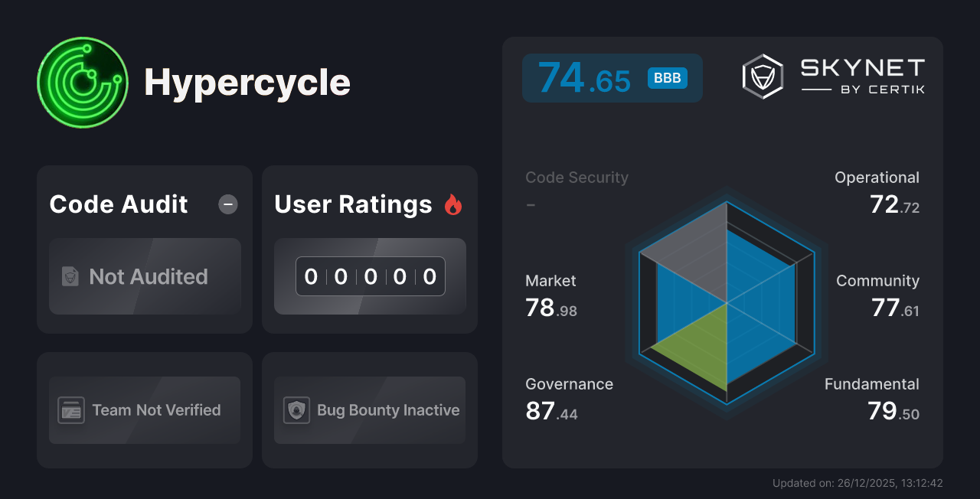The image size is (980, 499).
Task: Select the bug shield icon for Bug Bounty Inactive
Action: [297, 410]
